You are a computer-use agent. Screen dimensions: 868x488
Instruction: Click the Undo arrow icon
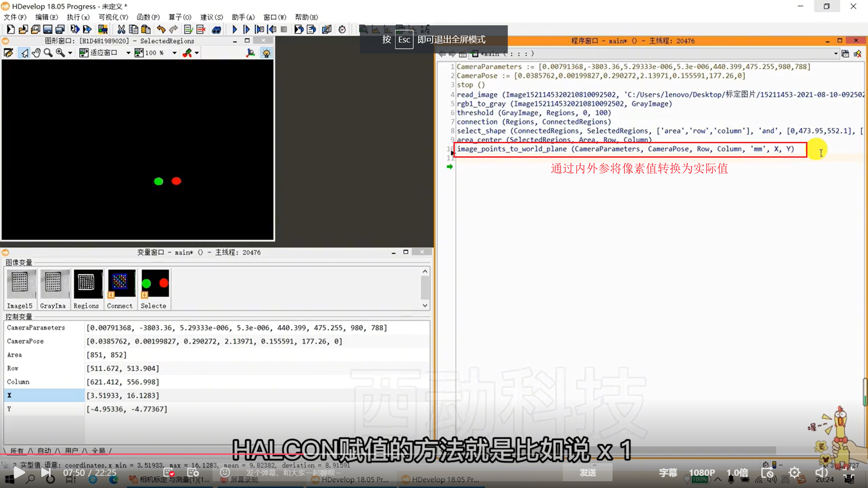tap(161, 29)
